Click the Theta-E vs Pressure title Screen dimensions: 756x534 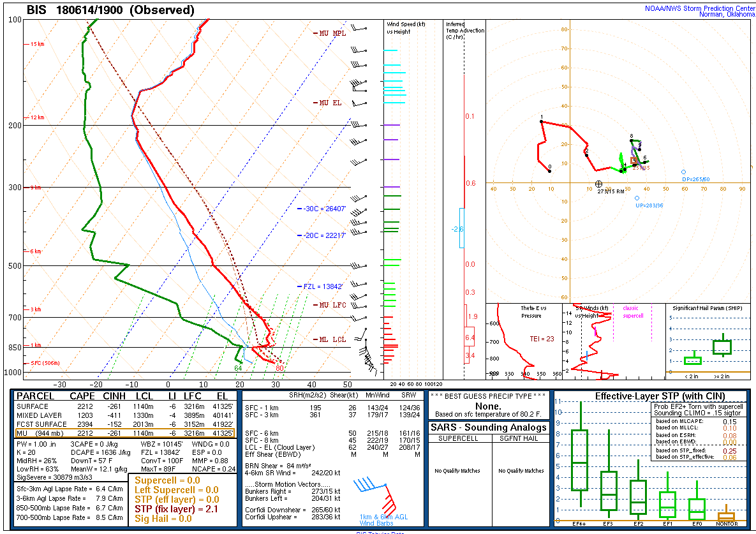click(x=533, y=312)
